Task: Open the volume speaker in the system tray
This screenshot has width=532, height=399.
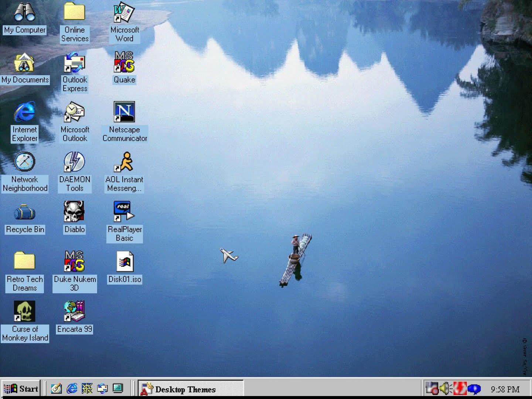Action: tap(445, 389)
